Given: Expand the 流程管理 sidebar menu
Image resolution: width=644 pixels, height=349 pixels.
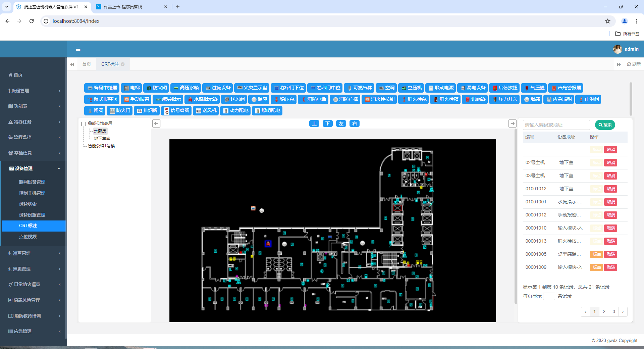Looking at the screenshot, I should [x=34, y=91].
